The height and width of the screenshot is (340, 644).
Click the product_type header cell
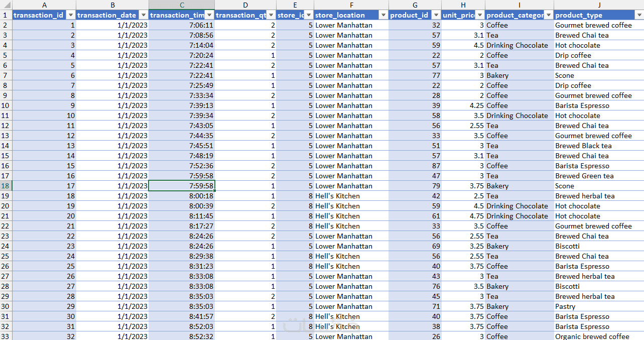click(599, 15)
